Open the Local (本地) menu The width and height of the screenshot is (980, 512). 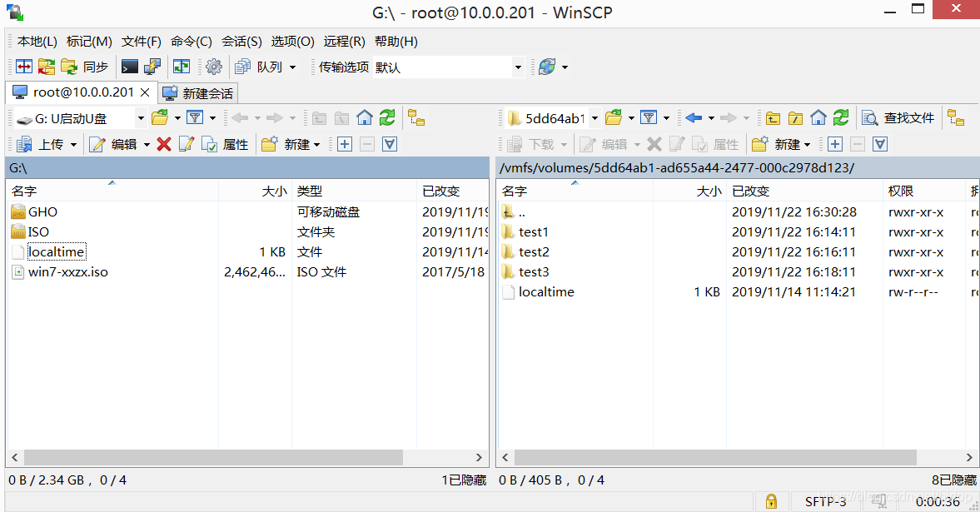pyautogui.click(x=37, y=42)
